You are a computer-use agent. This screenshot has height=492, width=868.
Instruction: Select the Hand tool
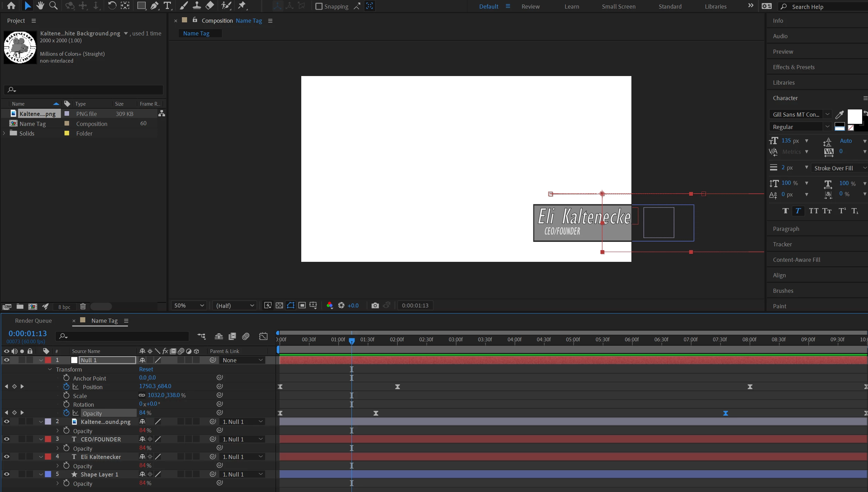(x=40, y=6)
